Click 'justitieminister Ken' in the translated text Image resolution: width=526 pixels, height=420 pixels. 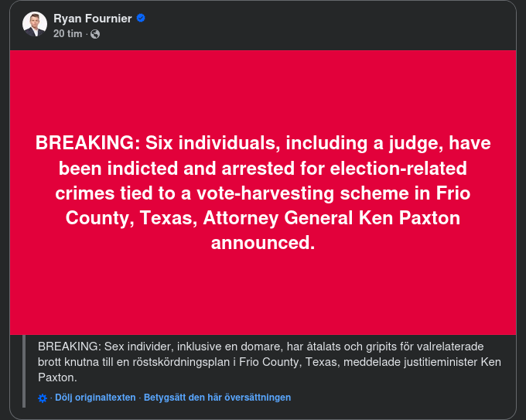[452, 361]
